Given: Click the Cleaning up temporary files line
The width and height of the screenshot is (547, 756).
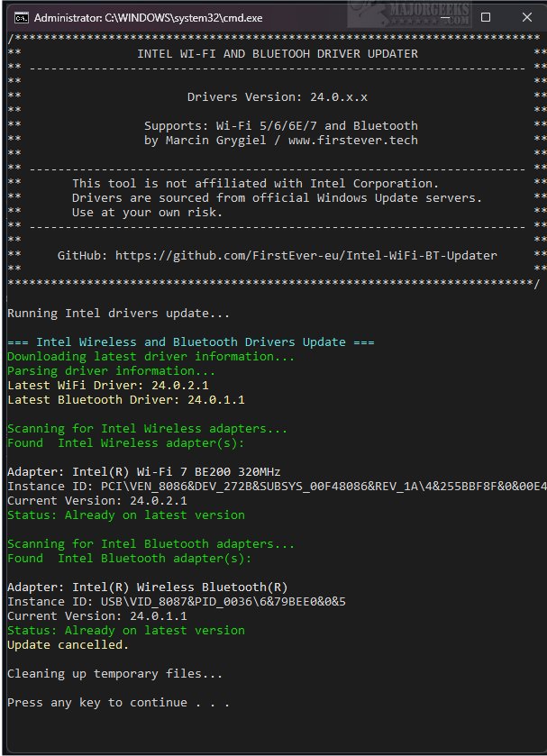Looking at the screenshot, I should click(114, 674).
